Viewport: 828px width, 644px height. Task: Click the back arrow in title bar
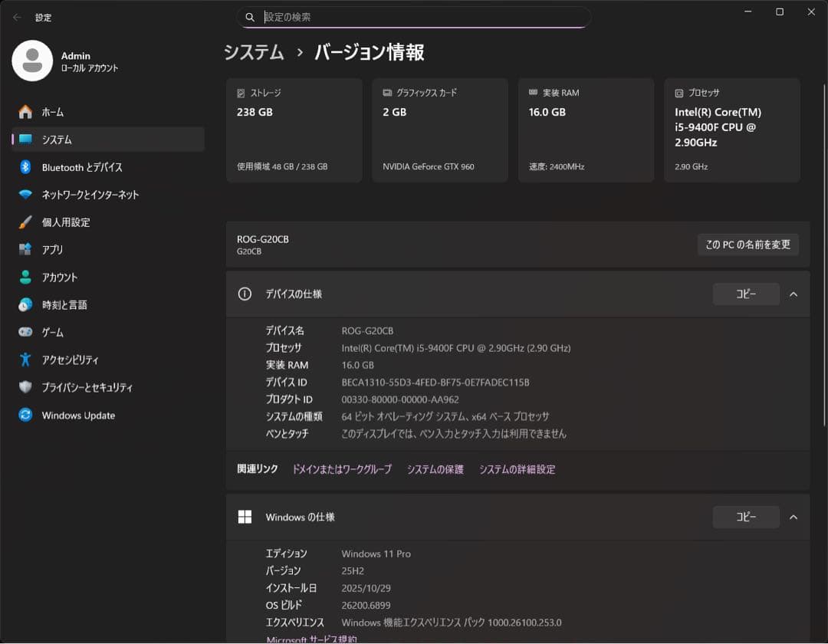pyautogui.click(x=17, y=17)
